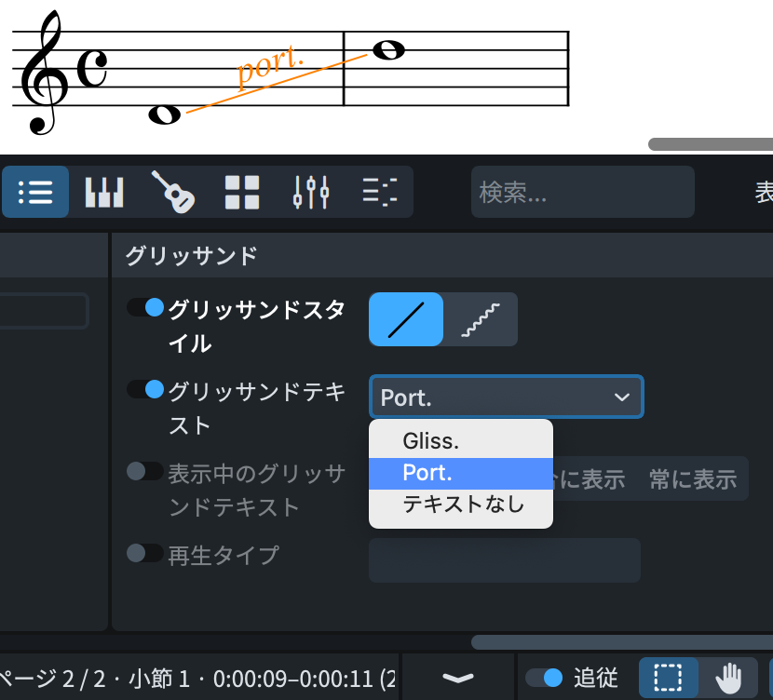Click the 常に表示 button

coord(693,479)
